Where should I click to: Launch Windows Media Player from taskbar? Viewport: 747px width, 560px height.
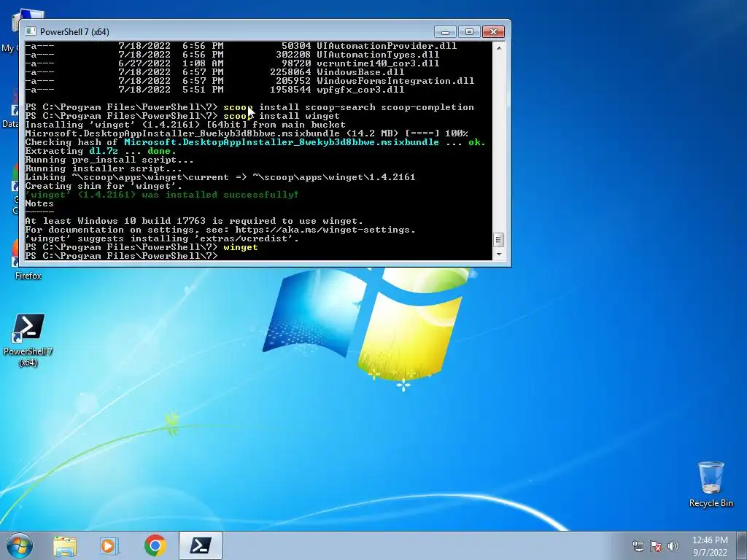pos(109,545)
